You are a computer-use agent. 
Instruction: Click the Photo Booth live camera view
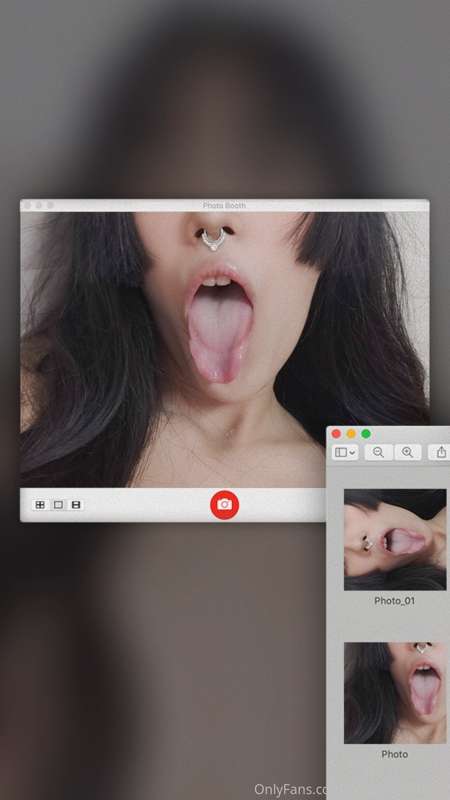click(x=224, y=349)
